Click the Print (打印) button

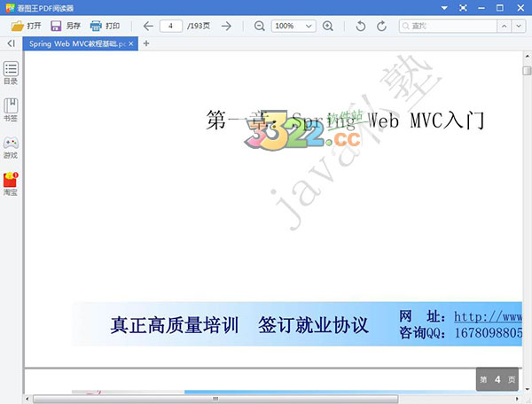(105, 26)
